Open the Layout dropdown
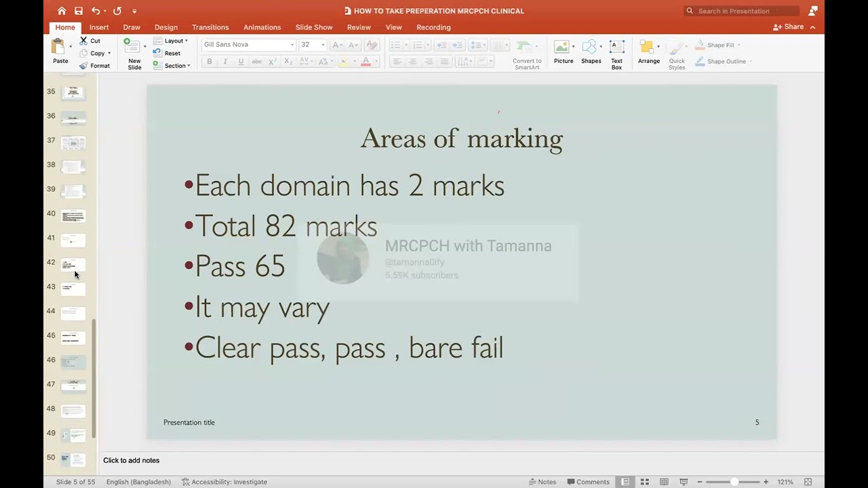 pos(171,41)
